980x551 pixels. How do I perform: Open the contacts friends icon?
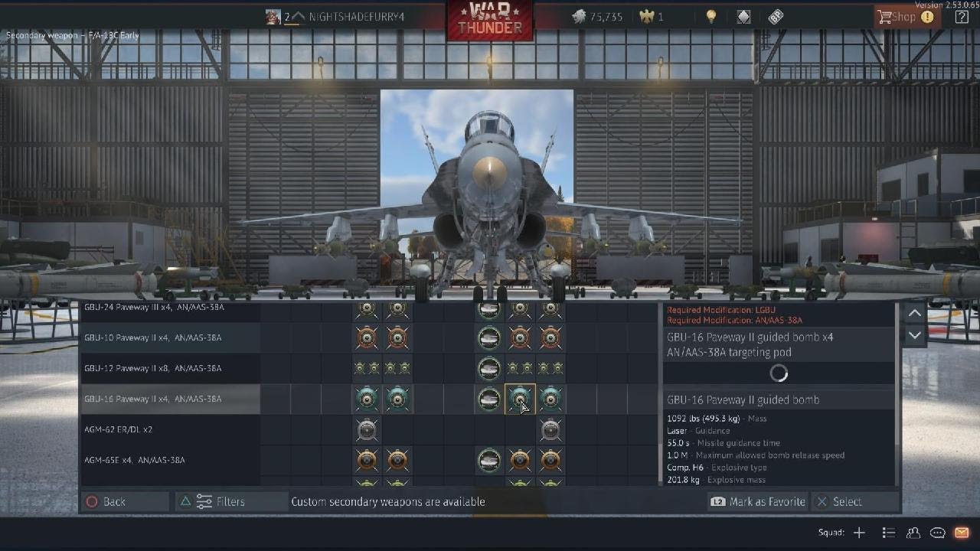click(913, 533)
